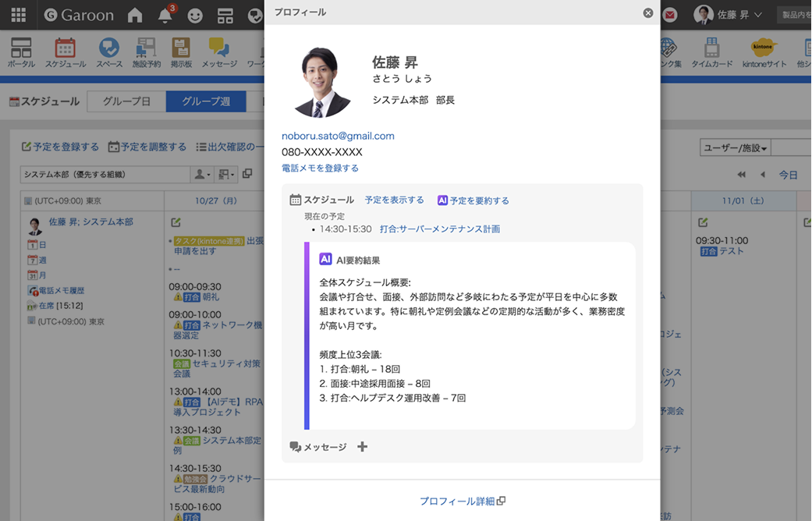Click the profile photo of 佐藤 昇

pos(321,82)
